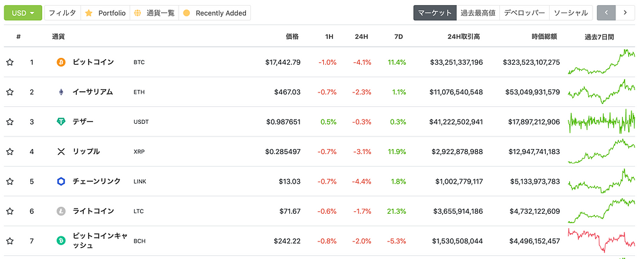Screen dimensions: 644x259
Task: Go to previous page arrow
Action: (606, 13)
